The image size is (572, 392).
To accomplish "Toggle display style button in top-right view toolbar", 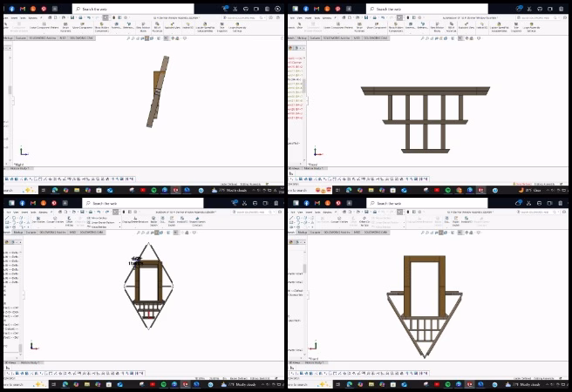I will pyautogui.click(x=453, y=37).
